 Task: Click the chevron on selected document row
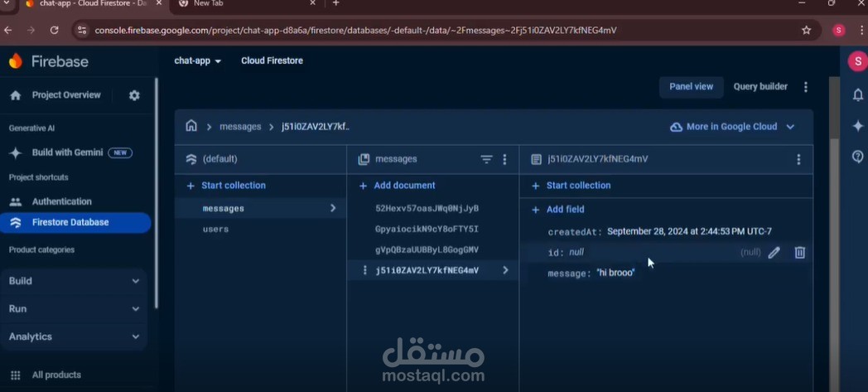[505, 270]
